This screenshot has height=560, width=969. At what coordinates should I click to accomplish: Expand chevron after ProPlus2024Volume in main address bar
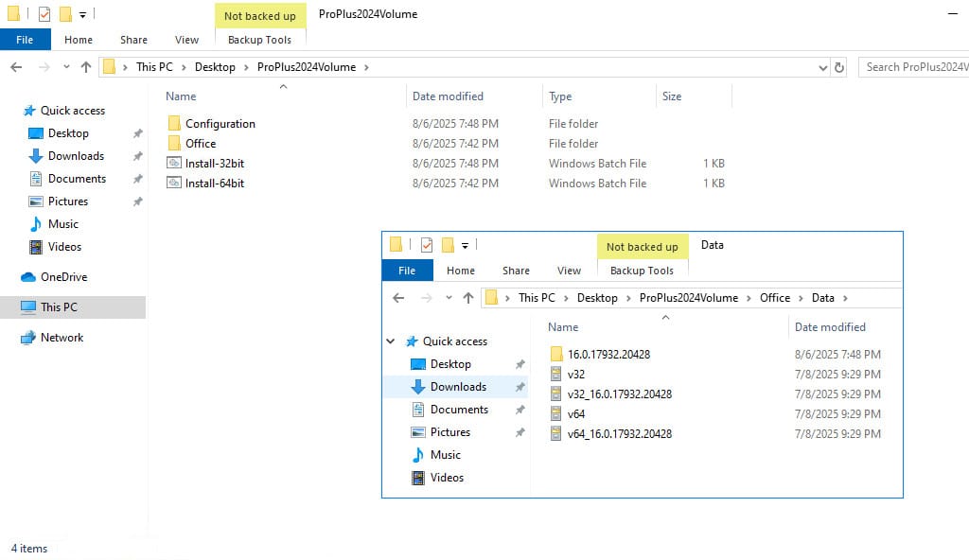click(x=366, y=67)
